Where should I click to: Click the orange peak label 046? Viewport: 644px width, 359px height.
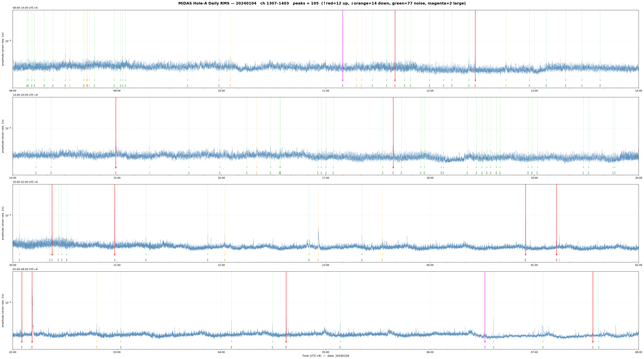[257, 173]
